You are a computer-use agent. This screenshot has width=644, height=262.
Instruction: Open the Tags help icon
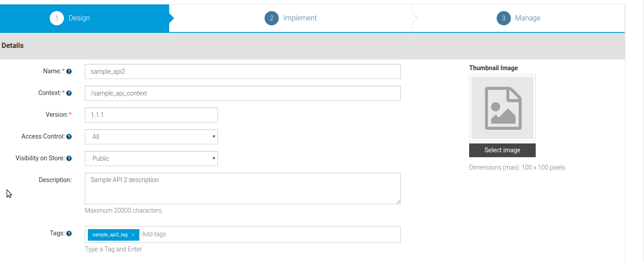(70, 233)
